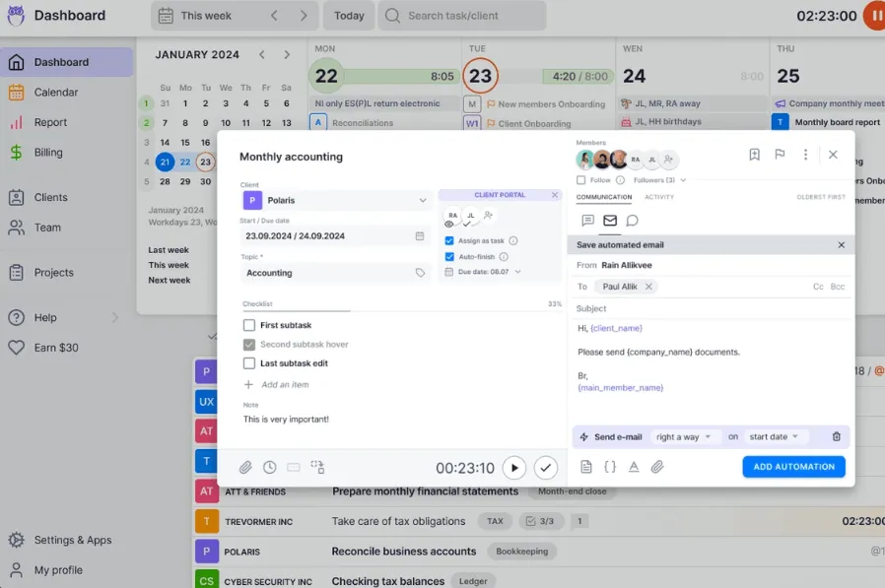Switch to the Activity tab

[x=659, y=197]
